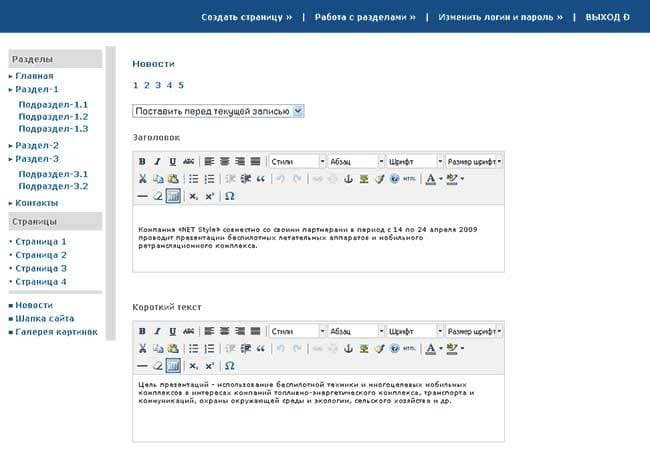Viewport: 650px width, 452px height.
Task: Insert horizontal rule in the Заголовок editor
Action: (142, 196)
